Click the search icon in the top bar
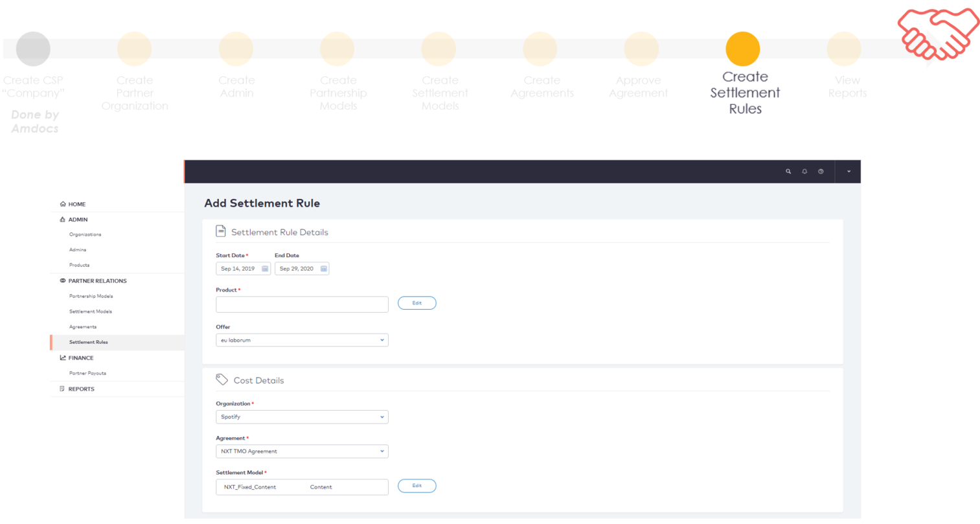This screenshot has height=524, width=980. coord(788,172)
